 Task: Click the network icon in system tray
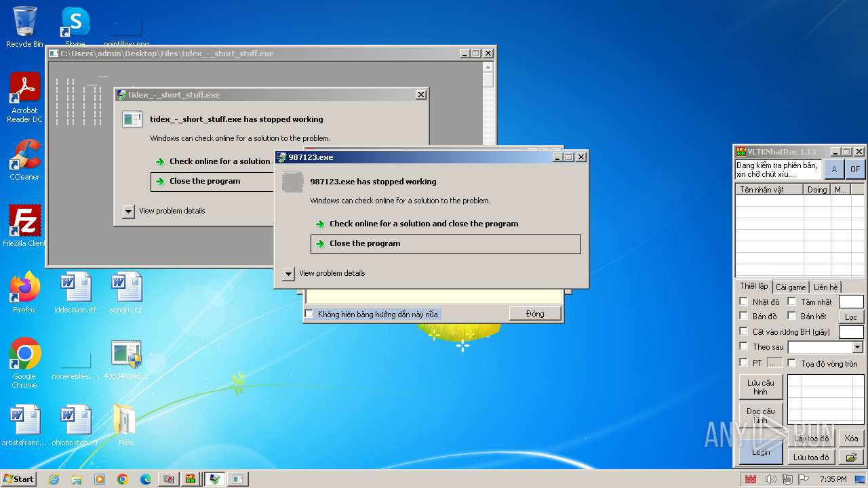tap(787, 479)
